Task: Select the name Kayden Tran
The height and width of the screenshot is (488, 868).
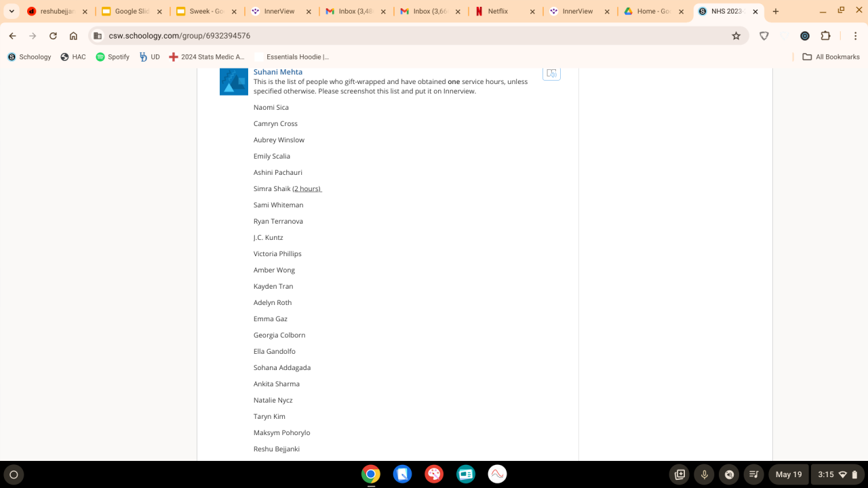Action: click(x=273, y=286)
